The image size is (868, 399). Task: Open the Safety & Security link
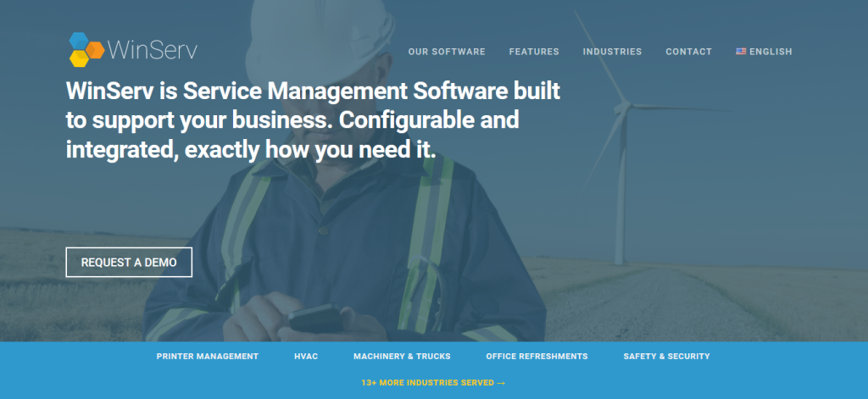coord(666,357)
